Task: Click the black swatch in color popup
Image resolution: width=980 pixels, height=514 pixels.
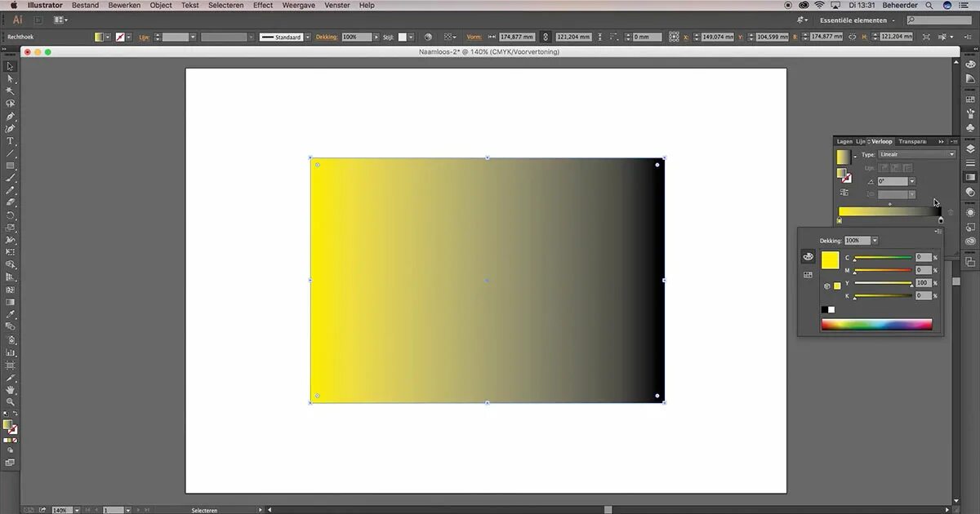Action: 825,309
